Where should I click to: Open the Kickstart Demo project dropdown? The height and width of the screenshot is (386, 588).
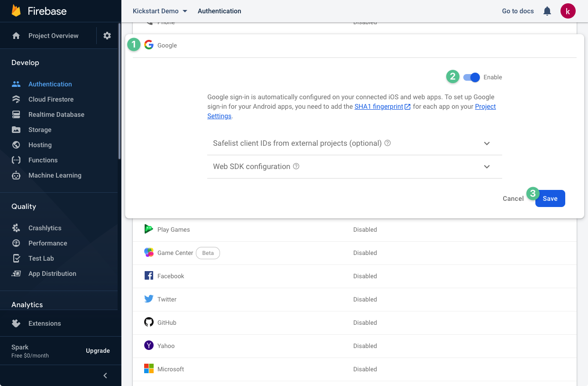coord(160,11)
